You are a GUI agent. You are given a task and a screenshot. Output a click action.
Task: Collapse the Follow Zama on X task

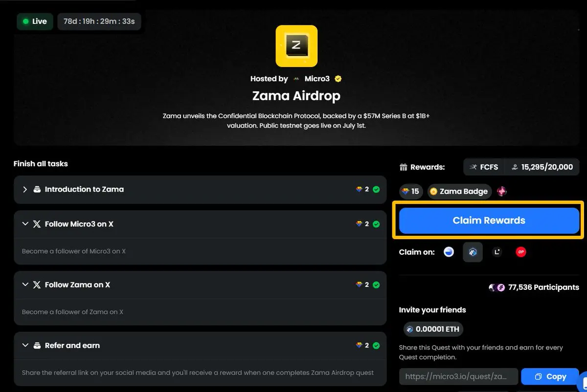tap(25, 284)
